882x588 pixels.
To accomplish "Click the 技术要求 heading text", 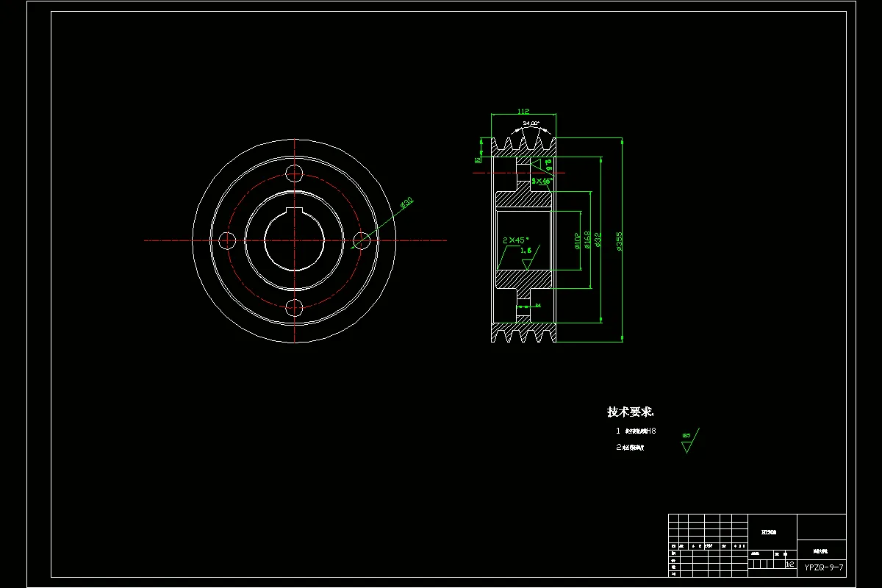I will tap(631, 412).
